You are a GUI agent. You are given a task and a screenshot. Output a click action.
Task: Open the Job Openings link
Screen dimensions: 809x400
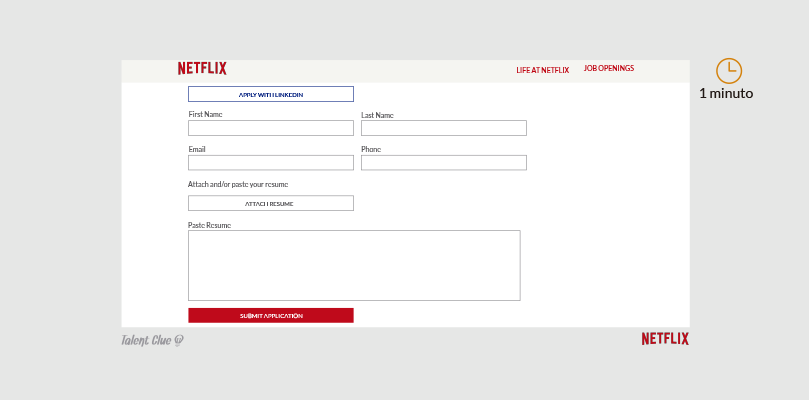point(609,68)
